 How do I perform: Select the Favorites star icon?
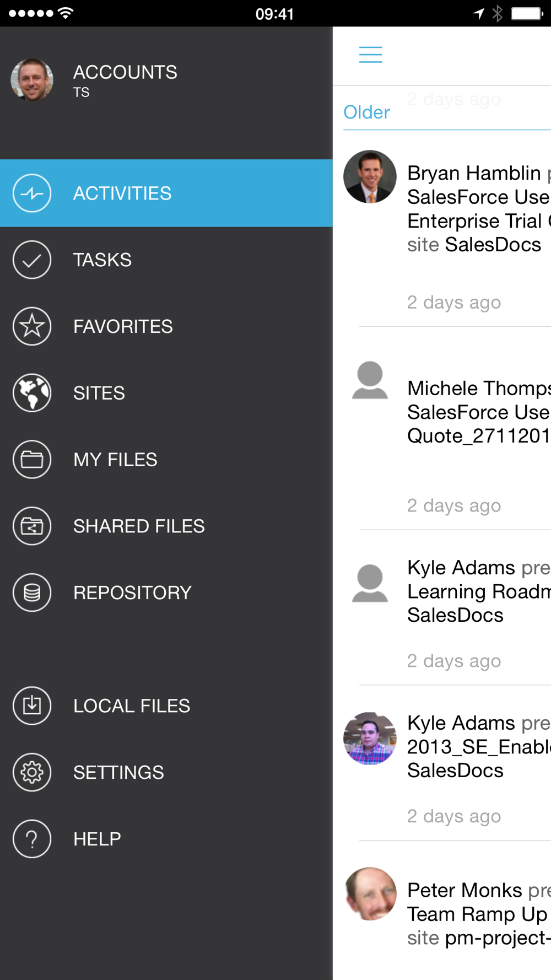[x=32, y=326]
